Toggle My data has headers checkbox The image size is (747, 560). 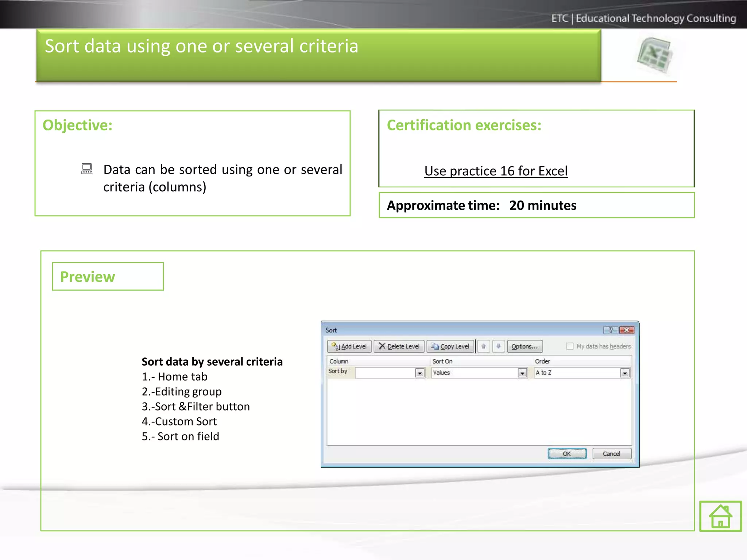coord(570,346)
